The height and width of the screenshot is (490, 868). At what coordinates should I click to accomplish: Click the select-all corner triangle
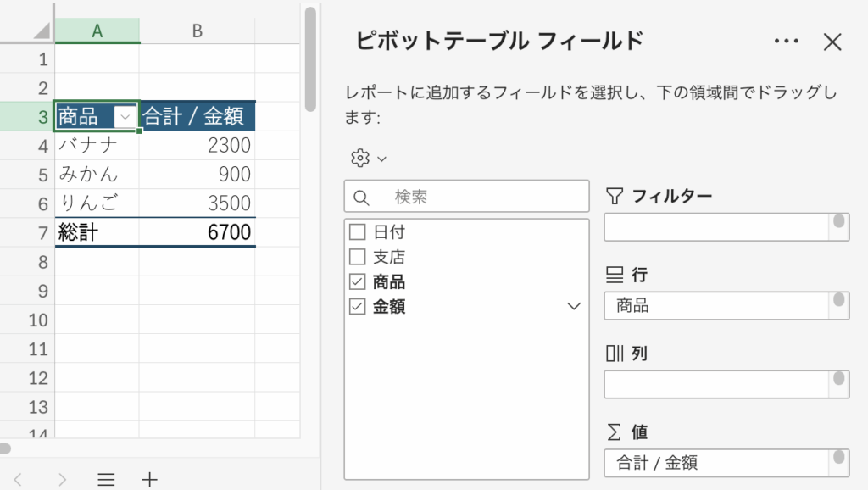41,31
